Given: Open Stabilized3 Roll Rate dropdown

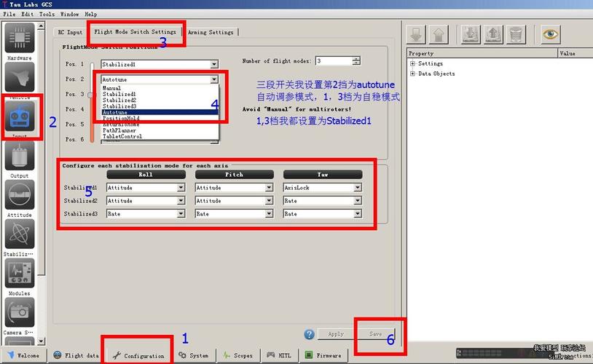Looking at the screenshot, I should (x=146, y=214).
